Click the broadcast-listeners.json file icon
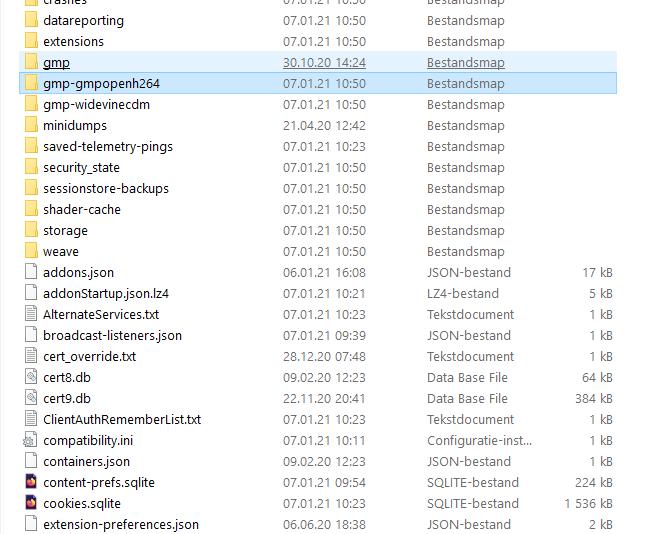663x534 pixels. pos(31,335)
